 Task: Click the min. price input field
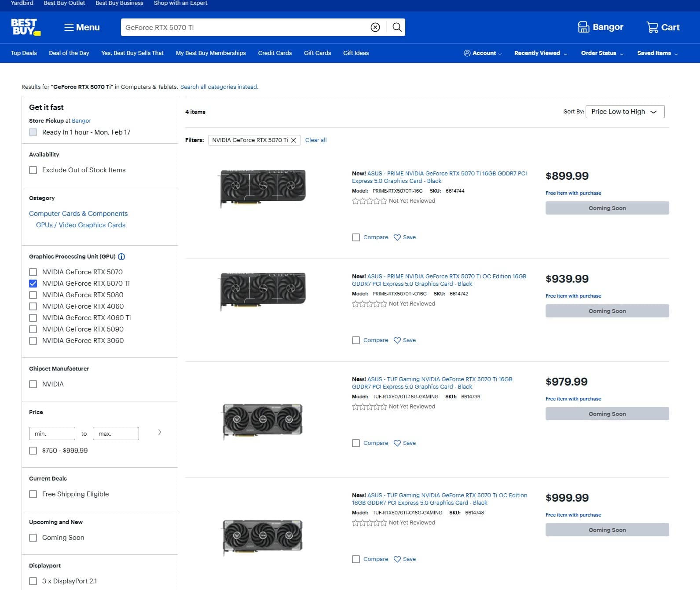pos(52,433)
